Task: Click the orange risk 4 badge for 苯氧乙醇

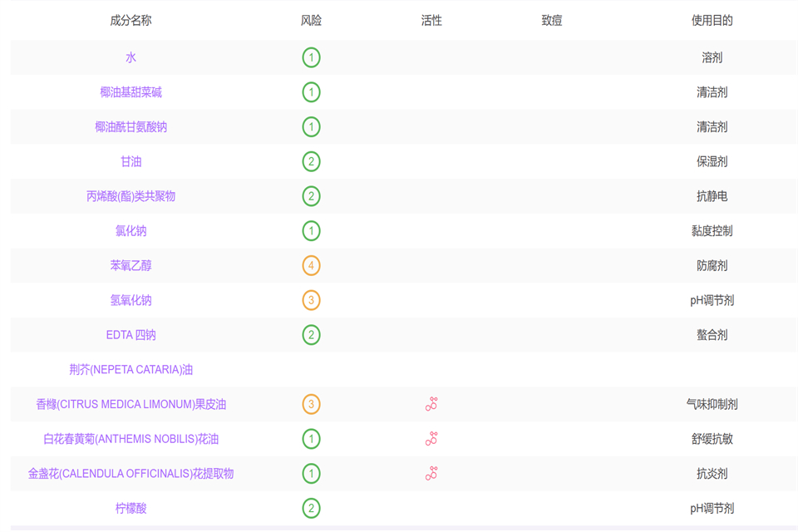Action: pos(311,266)
